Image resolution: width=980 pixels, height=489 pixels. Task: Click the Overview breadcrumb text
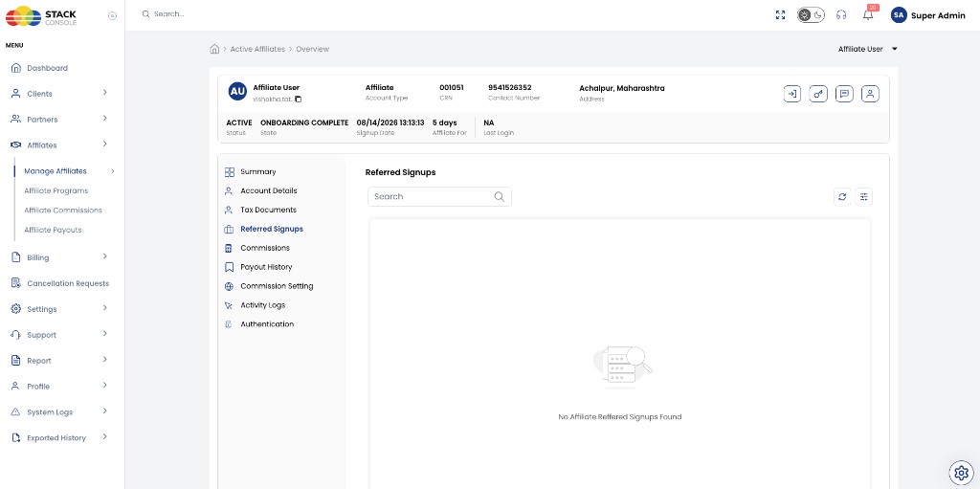pos(313,49)
